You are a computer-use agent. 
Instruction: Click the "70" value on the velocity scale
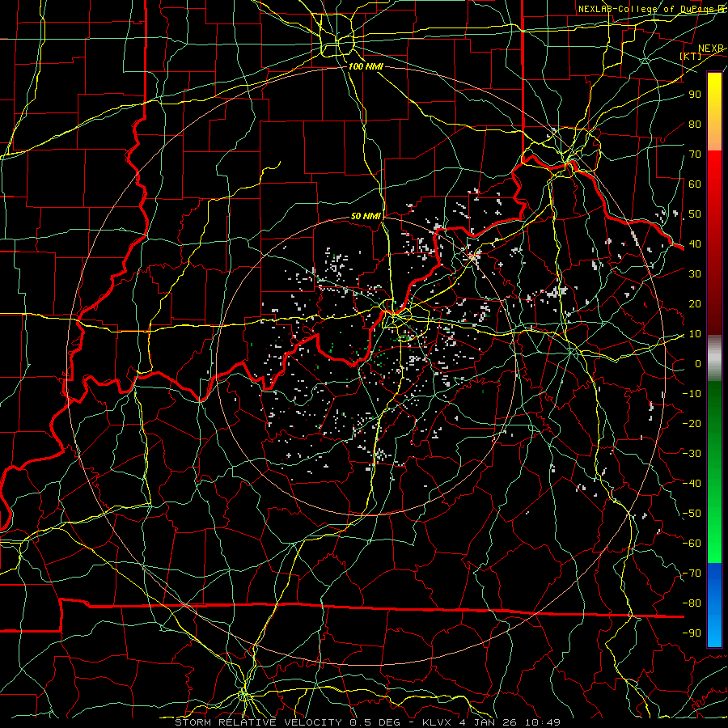click(x=695, y=154)
